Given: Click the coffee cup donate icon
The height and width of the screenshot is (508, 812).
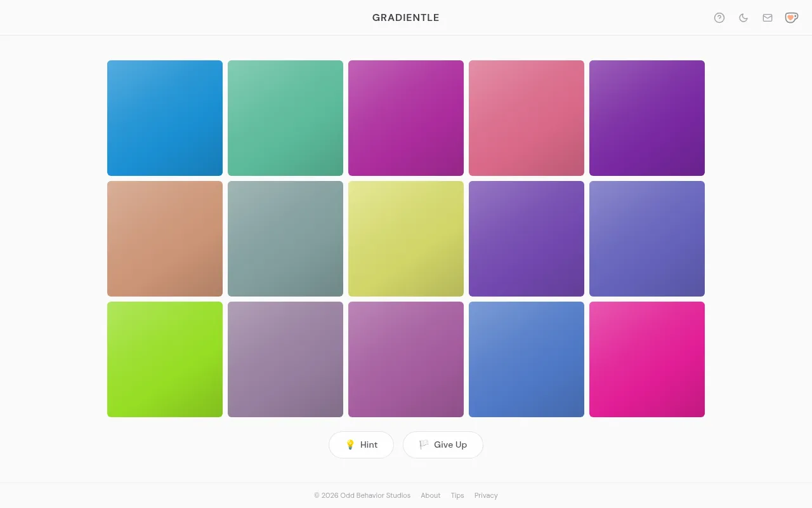Looking at the screenshot, I should point(791,18).
